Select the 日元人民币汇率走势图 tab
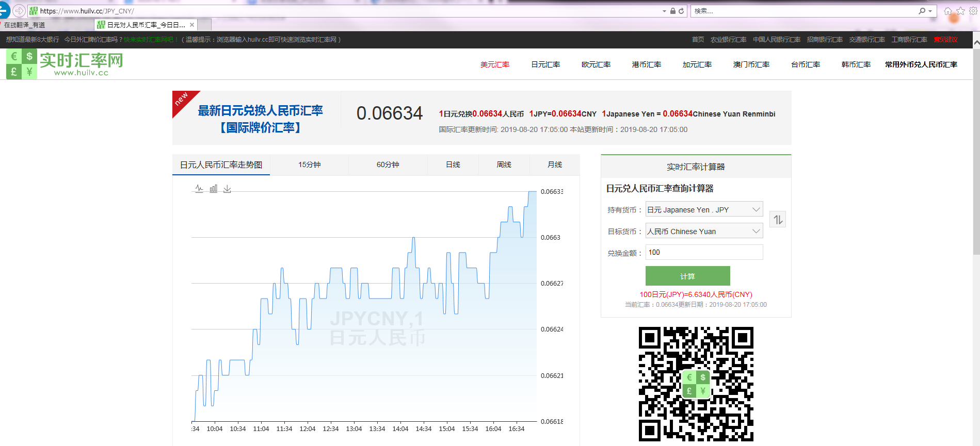 point(221,164)
